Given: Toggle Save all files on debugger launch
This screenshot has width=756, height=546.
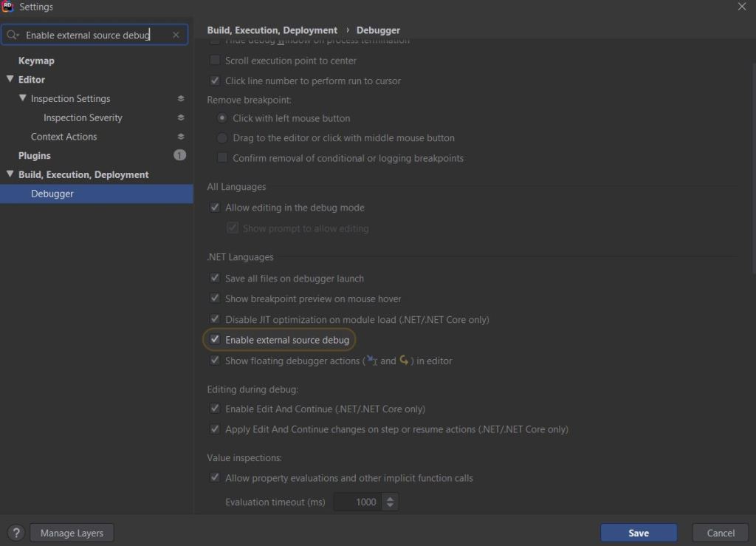Looking at the screenshot, I should pyautogui.click(x=215, y=279).
